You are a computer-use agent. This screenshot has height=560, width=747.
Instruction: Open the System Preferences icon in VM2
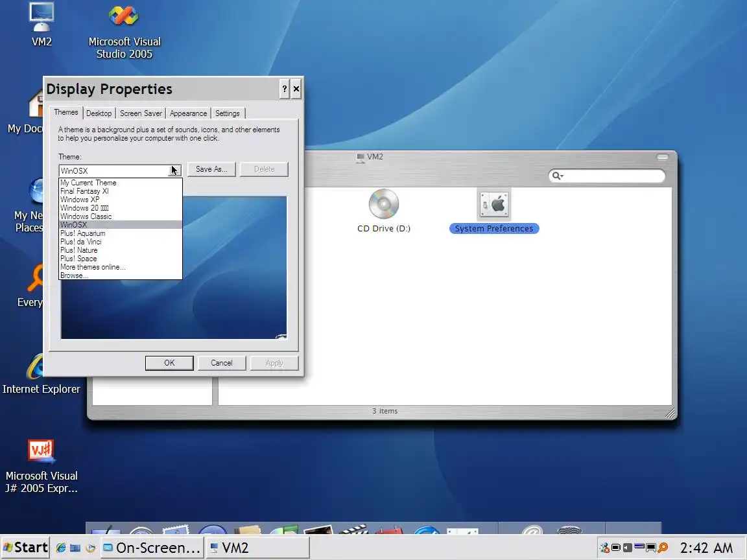[x=494, y=211]
